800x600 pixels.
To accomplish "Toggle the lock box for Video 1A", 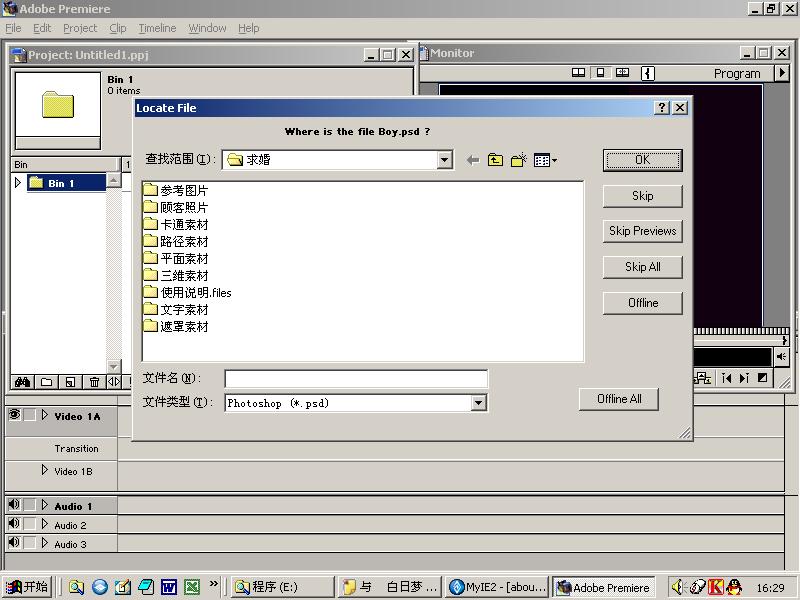I will pos(30,415).
